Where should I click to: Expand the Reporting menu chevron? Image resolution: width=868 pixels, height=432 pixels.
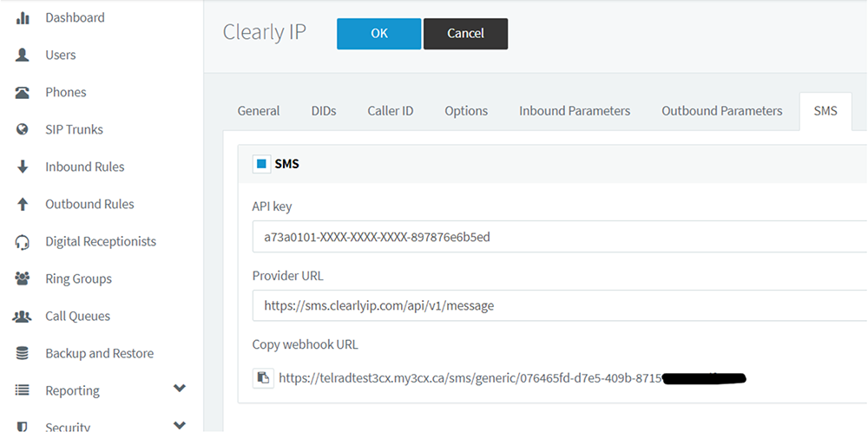click(180, 389)
